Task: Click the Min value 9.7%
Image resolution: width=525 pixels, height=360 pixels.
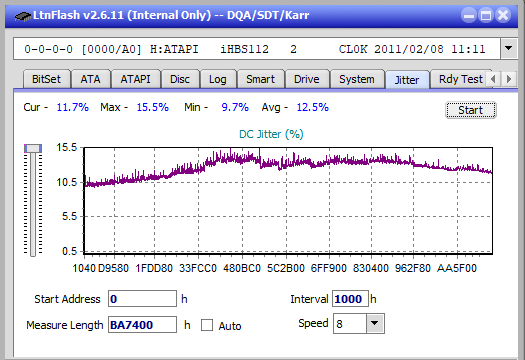Action: 235,107
